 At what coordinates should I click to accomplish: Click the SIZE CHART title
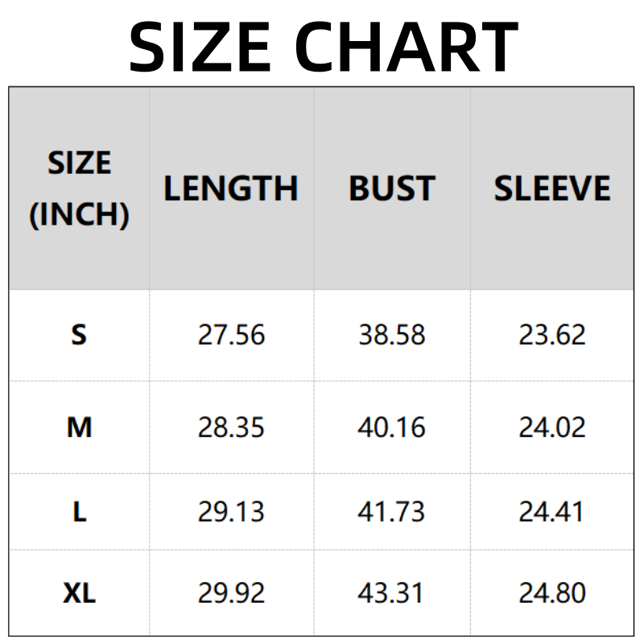(x=322, y=46)
